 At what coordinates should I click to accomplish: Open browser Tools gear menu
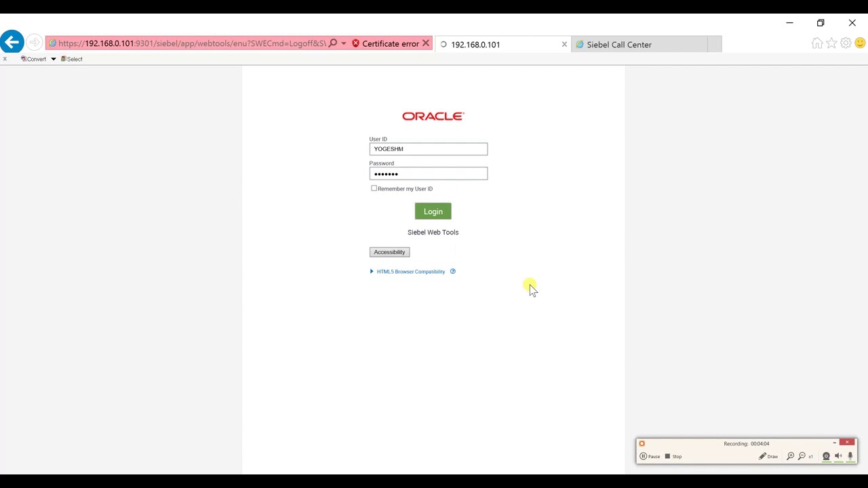point(846,43)
